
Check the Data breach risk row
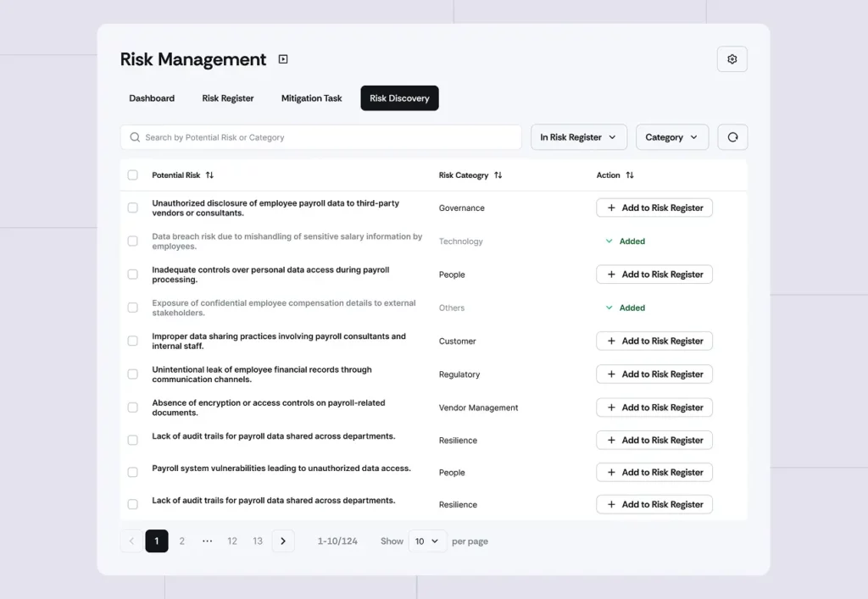133,241
